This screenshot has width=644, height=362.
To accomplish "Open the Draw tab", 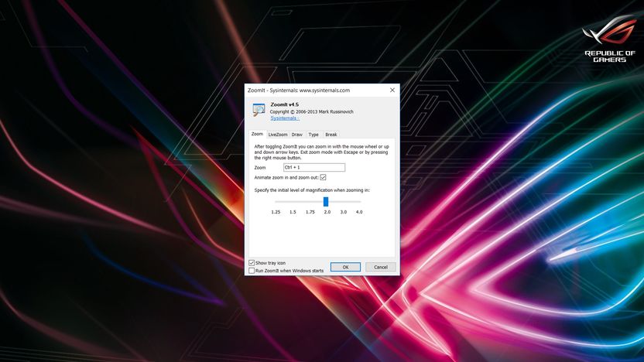I will coord(297,135).
